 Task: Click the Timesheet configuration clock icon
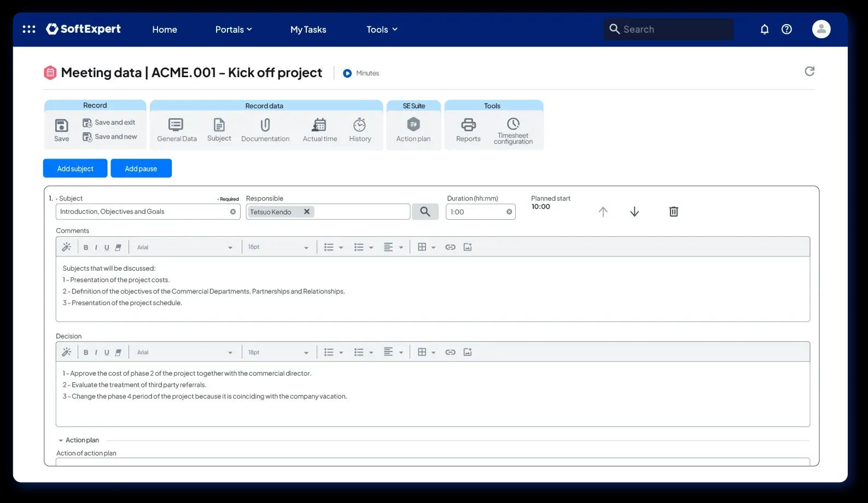click(513, 124)
